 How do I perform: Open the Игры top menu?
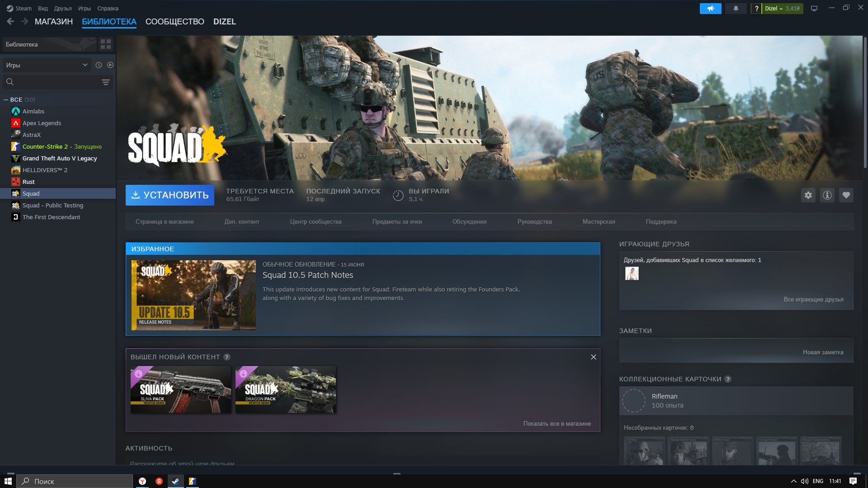click(x=84, y=8)
